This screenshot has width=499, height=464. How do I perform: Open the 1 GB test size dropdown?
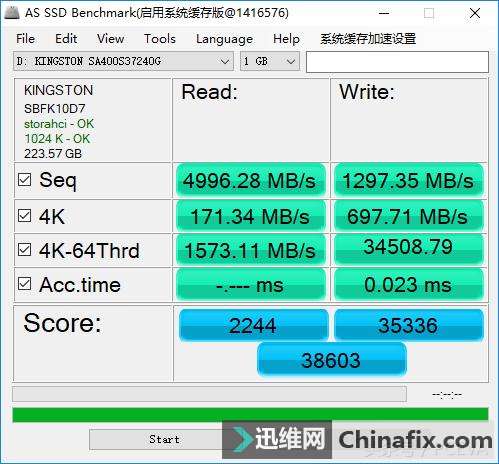(270, 61)
